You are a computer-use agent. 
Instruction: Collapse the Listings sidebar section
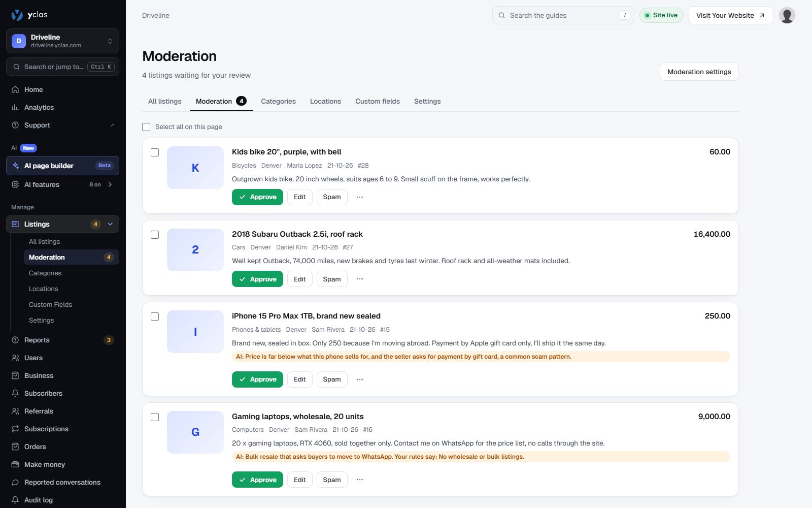pos(110,224)
